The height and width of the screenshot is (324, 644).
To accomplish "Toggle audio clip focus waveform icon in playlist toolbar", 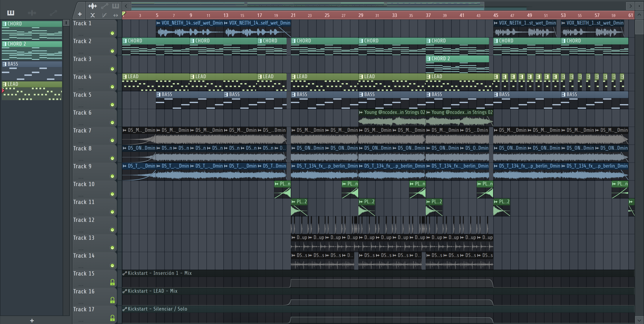I will [x=93, y=6].
